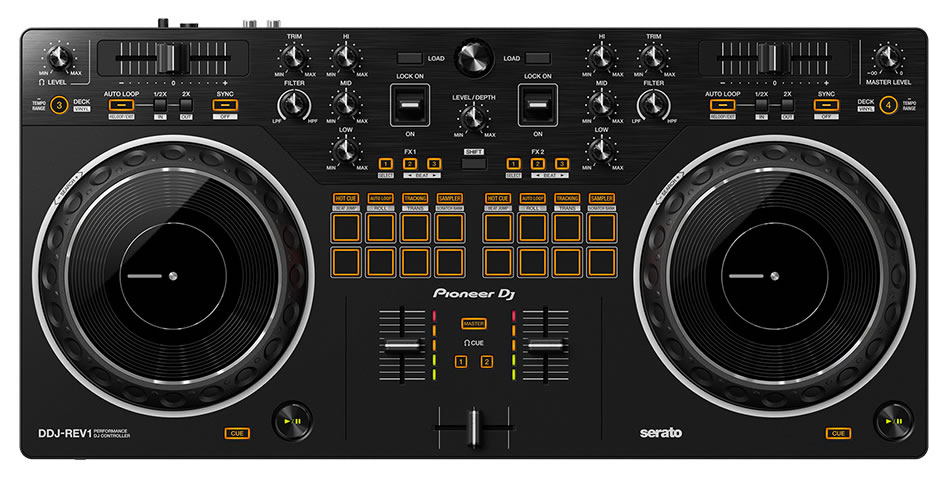Toggle the MASTER headphone cue button

474,323
